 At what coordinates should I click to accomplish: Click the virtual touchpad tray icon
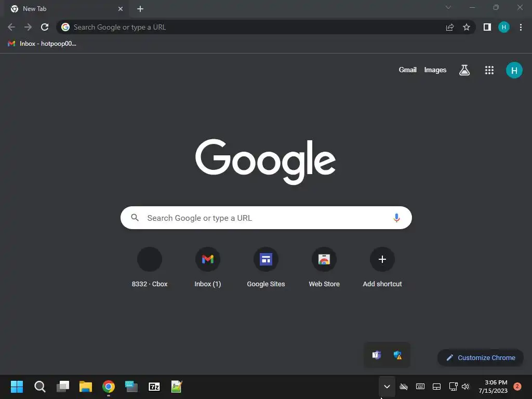pyautogui.click(x=436, y=387)
